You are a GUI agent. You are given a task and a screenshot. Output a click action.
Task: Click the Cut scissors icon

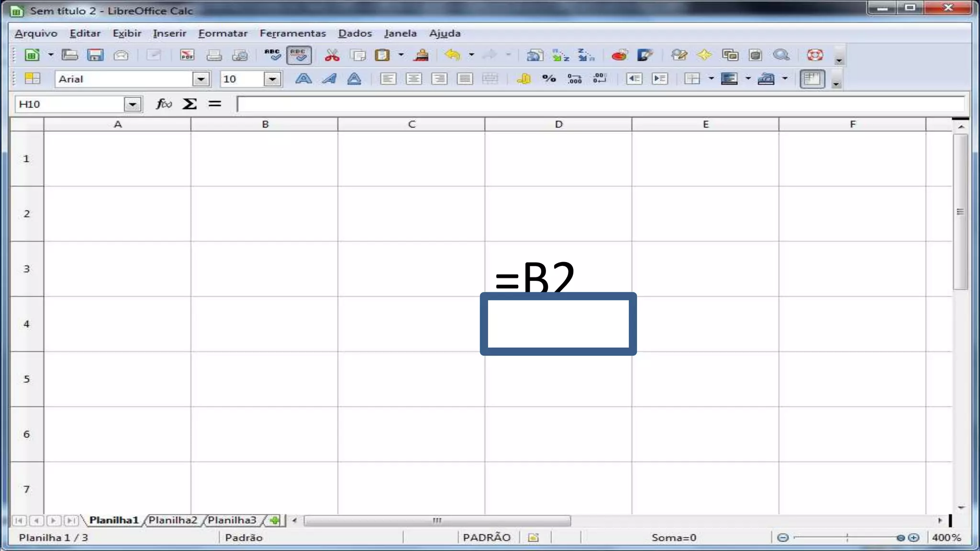332,55
